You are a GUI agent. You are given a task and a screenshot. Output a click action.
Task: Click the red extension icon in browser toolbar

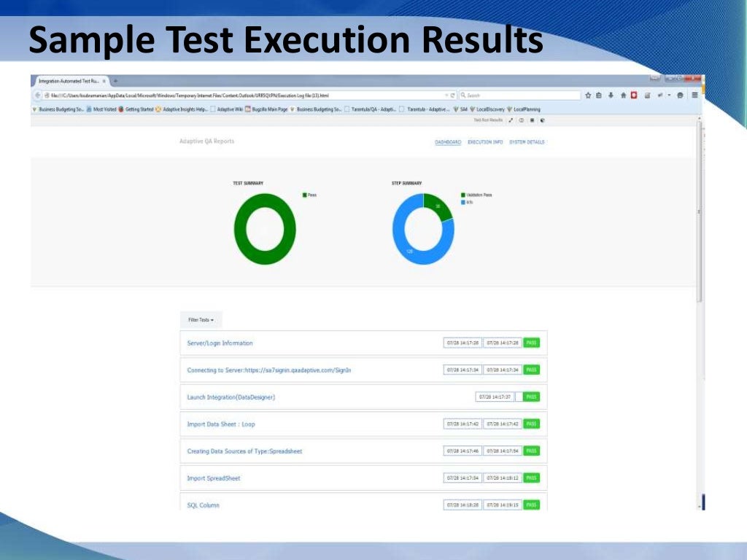[x=634, y=96]
